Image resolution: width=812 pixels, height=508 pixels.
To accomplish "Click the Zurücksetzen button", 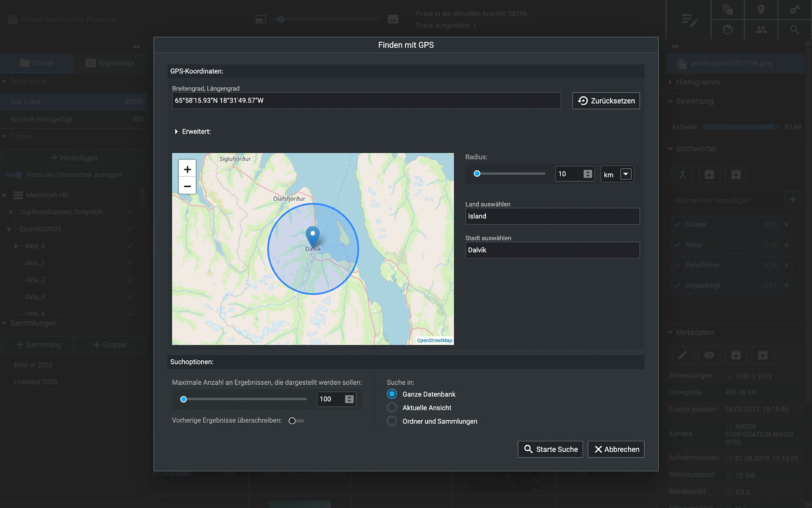I will coord(606,101).
